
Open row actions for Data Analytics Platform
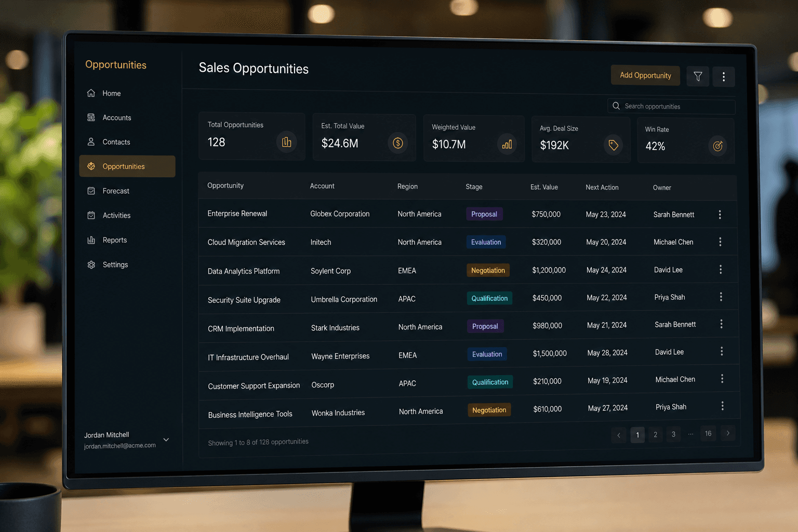coord(721,269)
